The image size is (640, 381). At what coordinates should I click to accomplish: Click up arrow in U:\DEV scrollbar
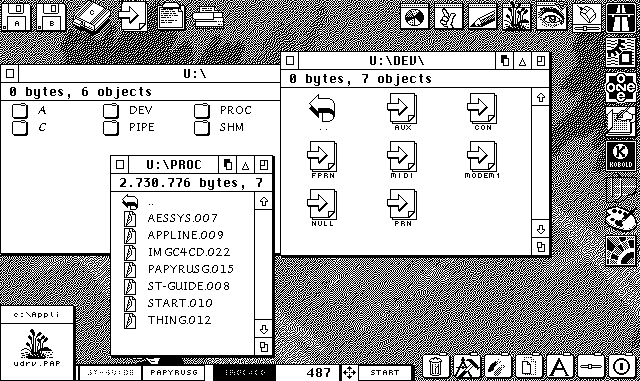coord(541,98)
